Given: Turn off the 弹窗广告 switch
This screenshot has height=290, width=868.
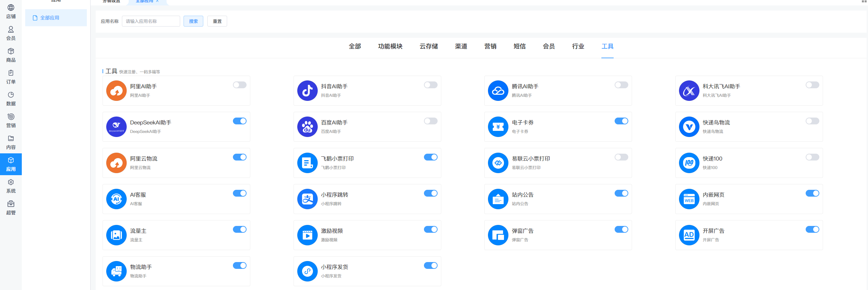Looking at the screenshot, I should pos(621,229).
